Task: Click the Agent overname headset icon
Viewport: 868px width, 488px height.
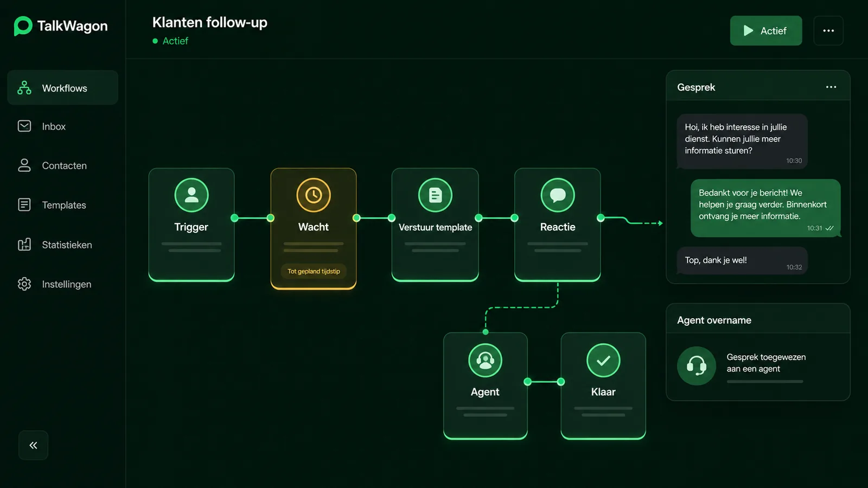Action: [697, 366]
